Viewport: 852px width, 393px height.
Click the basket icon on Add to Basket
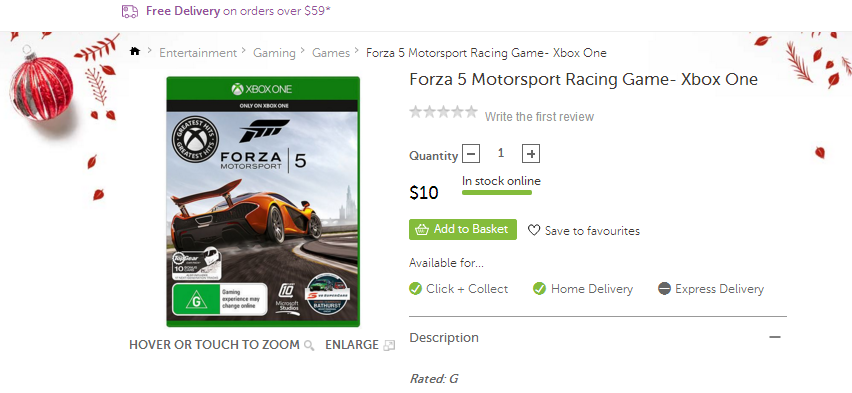coord(422,230)
